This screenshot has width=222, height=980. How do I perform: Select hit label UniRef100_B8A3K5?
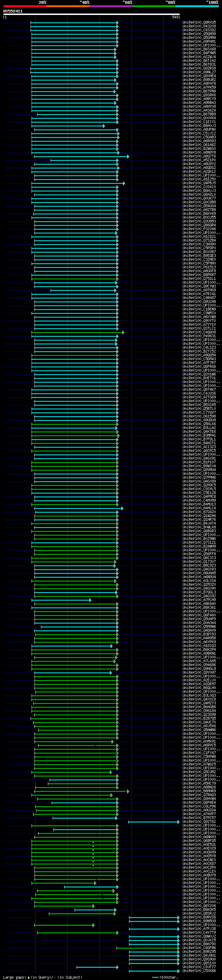click(199, 910)
